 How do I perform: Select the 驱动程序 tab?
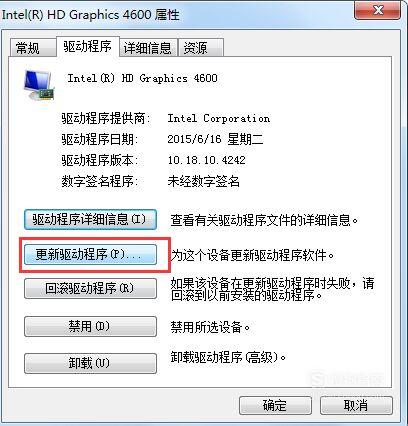(88, 46)
